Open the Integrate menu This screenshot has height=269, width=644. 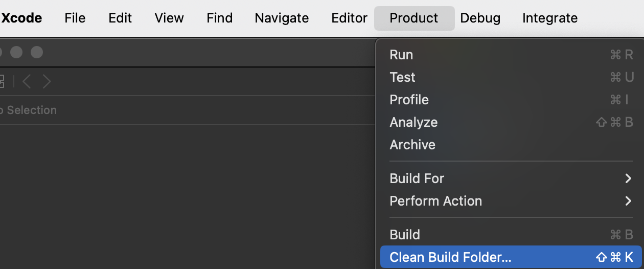click(550, 18)
